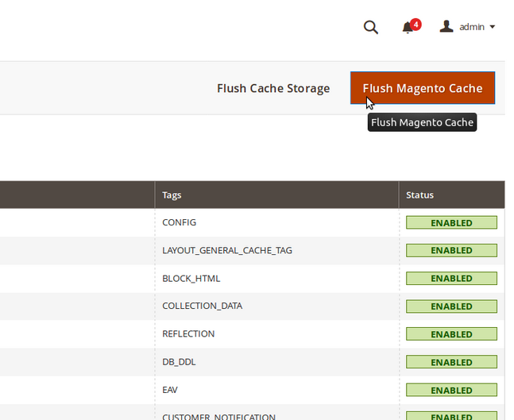514x420 pixels.
Task: Expand the admin account dropdown arrow
Action: [492, 27]
